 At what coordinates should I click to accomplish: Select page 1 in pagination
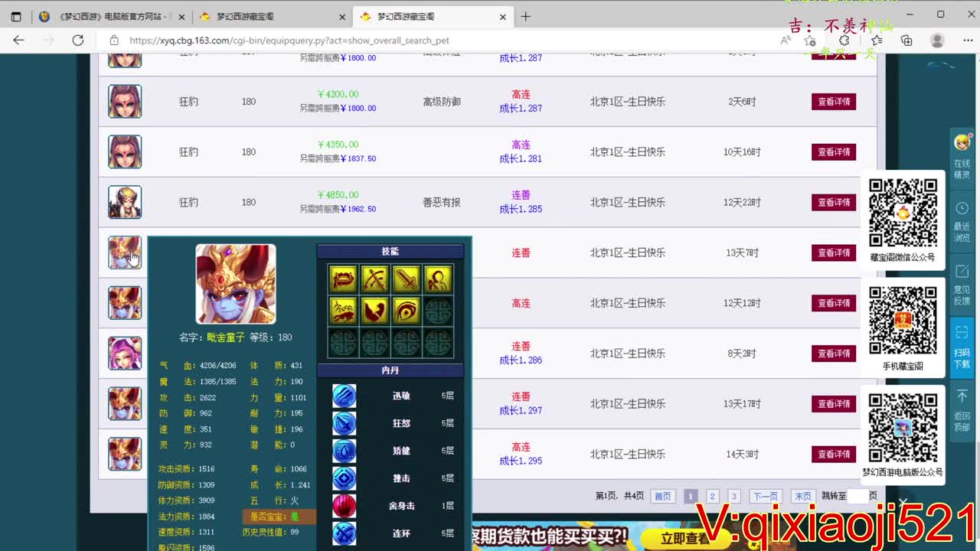(x=690, y=496)
